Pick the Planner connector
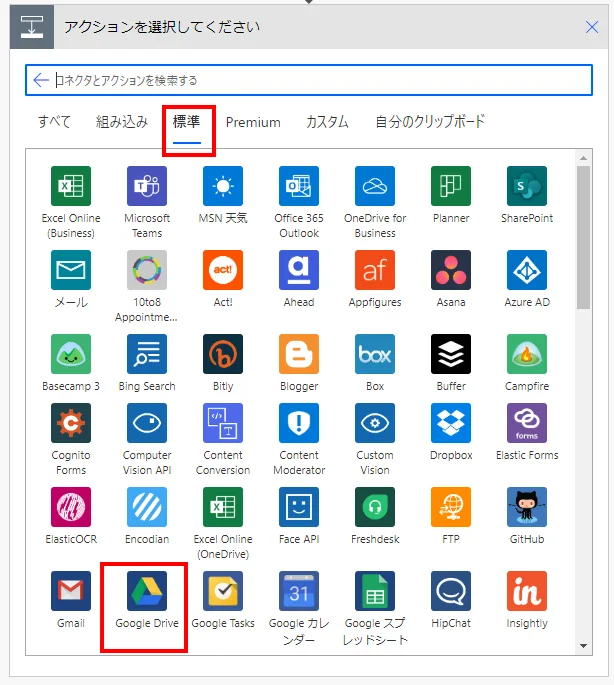 pyautogui.click(x=451, y=186)
